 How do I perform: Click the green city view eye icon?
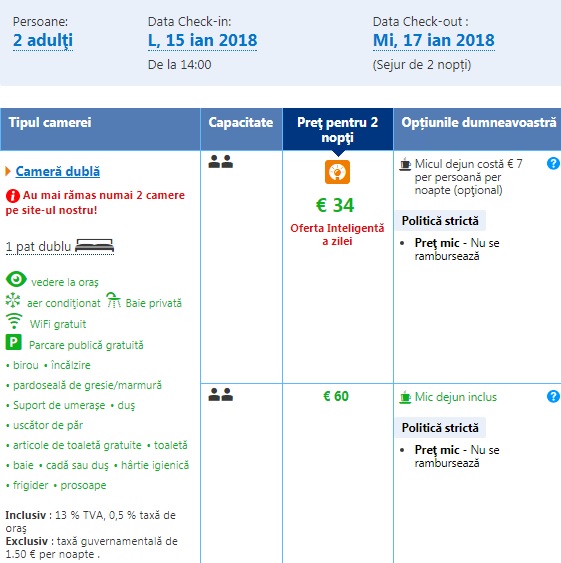point(16,279)
